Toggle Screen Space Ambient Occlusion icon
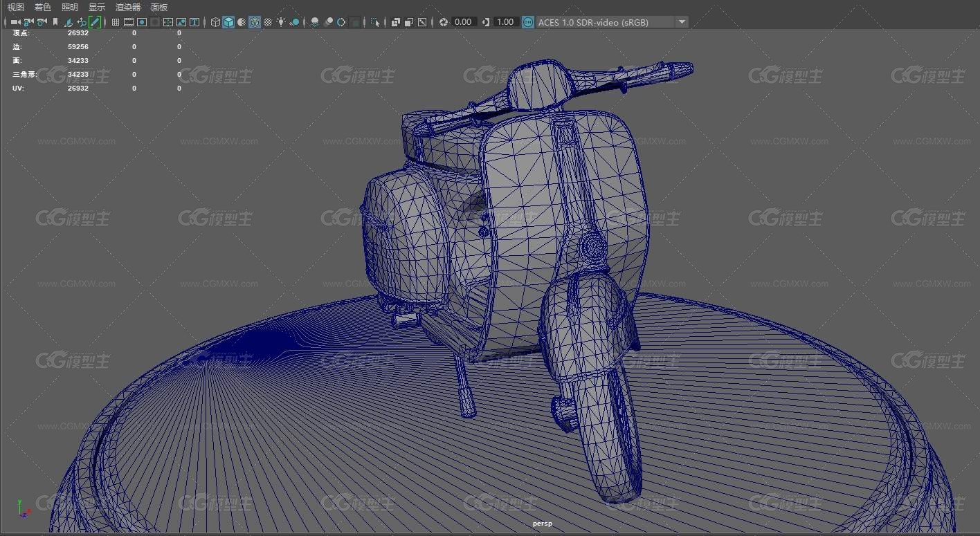The width and height of the screenshot is (980, 536). coord(315,22)
